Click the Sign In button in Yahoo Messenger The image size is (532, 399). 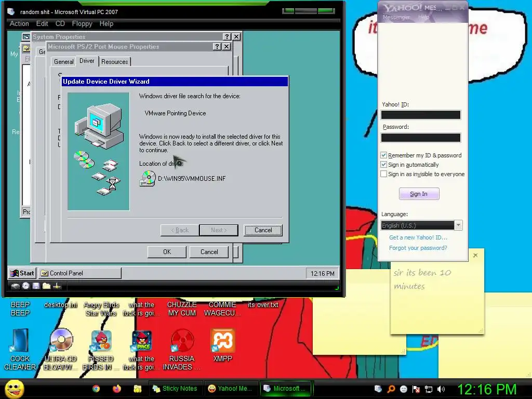419,194
